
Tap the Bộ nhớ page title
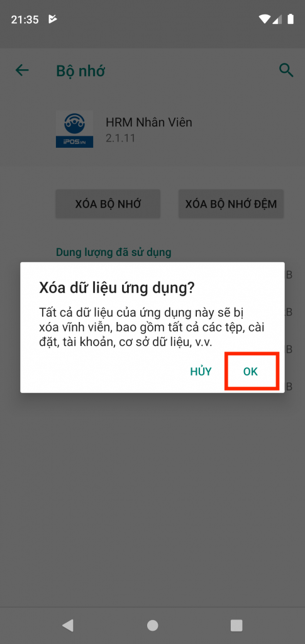pos(80,71)
